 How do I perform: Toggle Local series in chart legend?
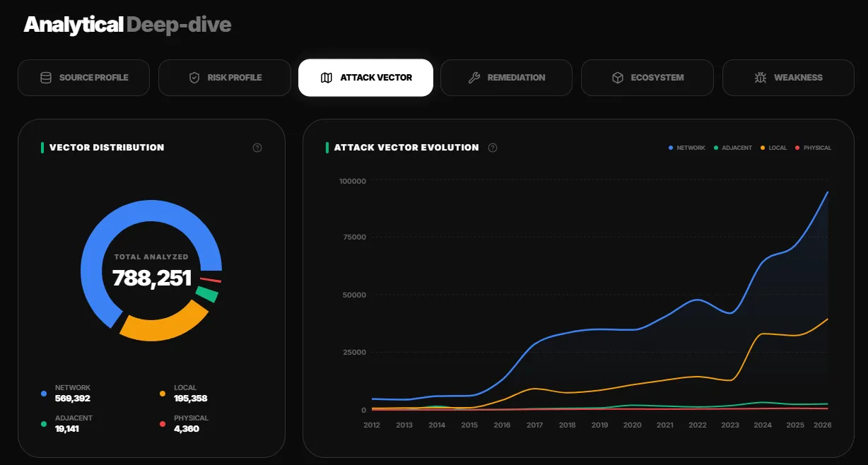pyautogui.click(x=773, y=148)
